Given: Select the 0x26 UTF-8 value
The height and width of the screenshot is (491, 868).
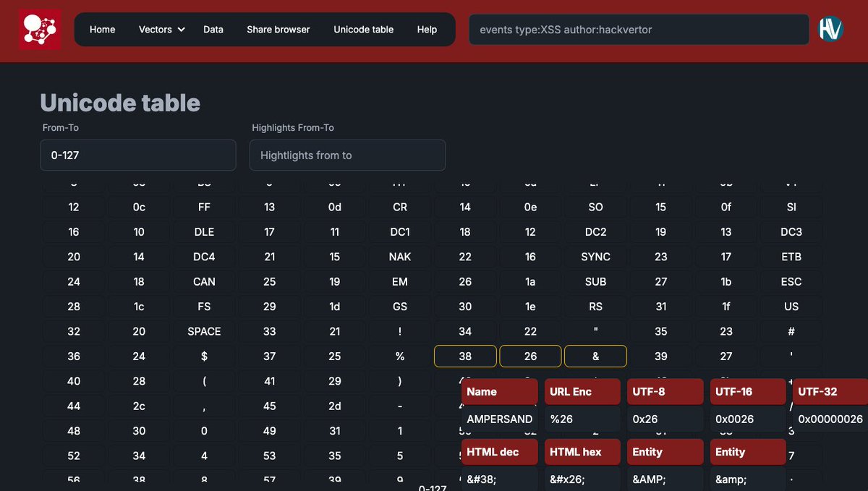Looking at the screenshot, I should point(665,419).
